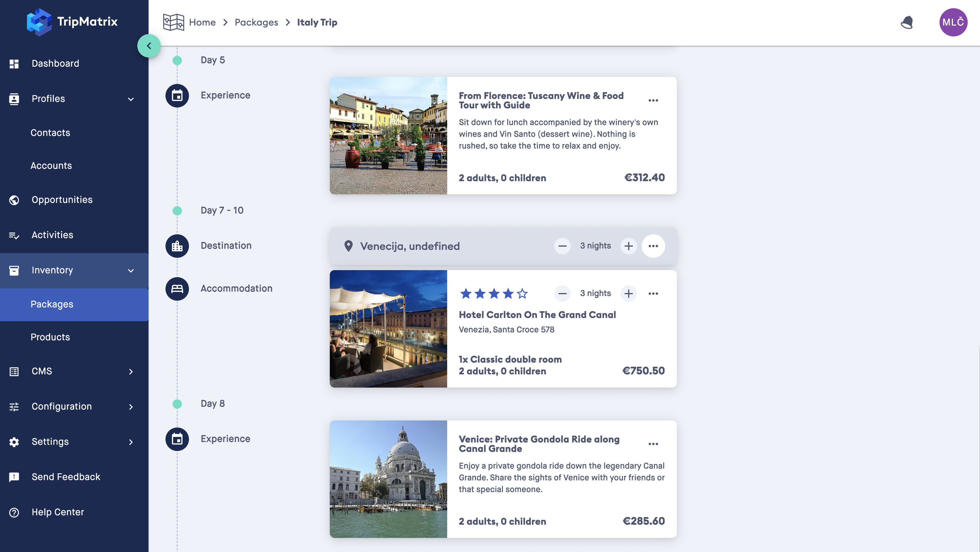Screen dimensions: 980x552
Task: Go to Packages via the breadcrumb
Action: click(256, 22)
